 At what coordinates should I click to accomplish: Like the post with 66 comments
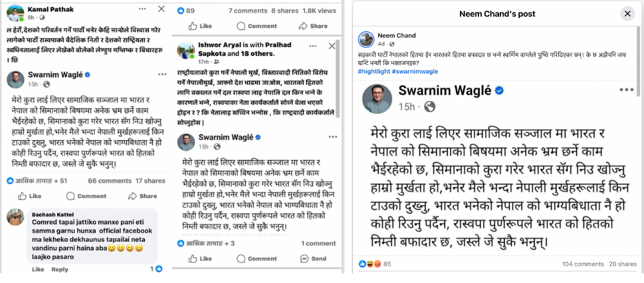pyautogui.click(x=30, y=196)
